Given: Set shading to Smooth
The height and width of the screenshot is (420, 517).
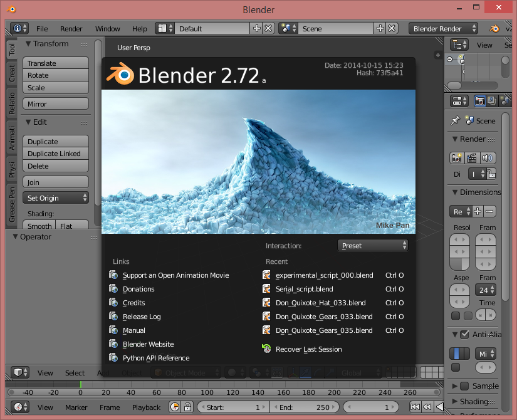Looking at the screenshot, I should click(x=39, y=225).
